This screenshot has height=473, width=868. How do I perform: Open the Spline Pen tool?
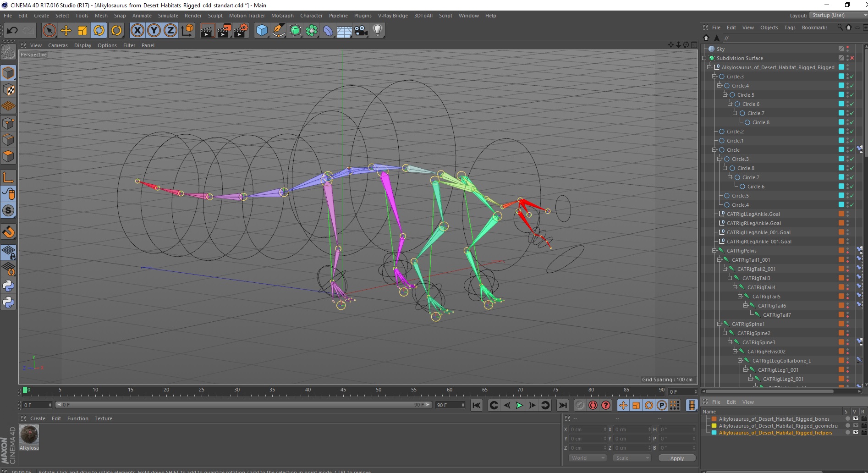[x=278, y=31]
